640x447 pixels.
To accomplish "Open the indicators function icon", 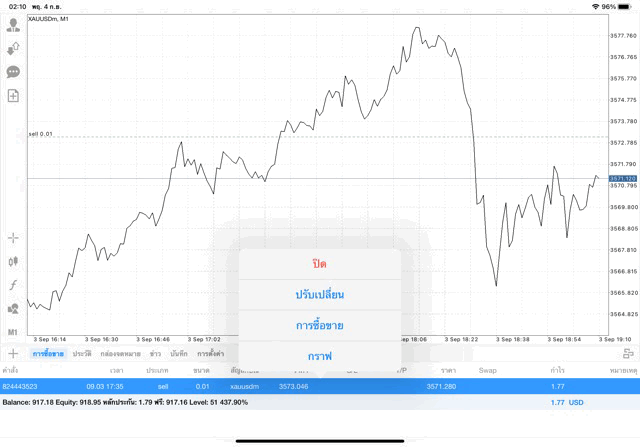I will (13, 285).
